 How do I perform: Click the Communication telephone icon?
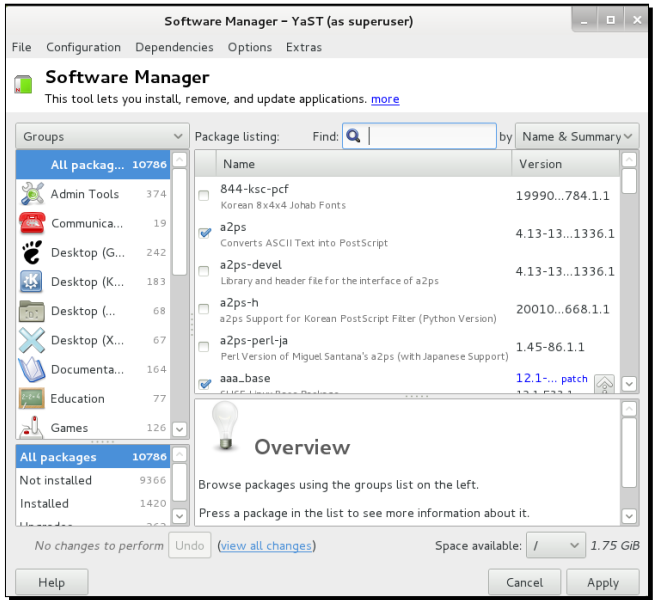pyautogui.click(x=32, y=223)
